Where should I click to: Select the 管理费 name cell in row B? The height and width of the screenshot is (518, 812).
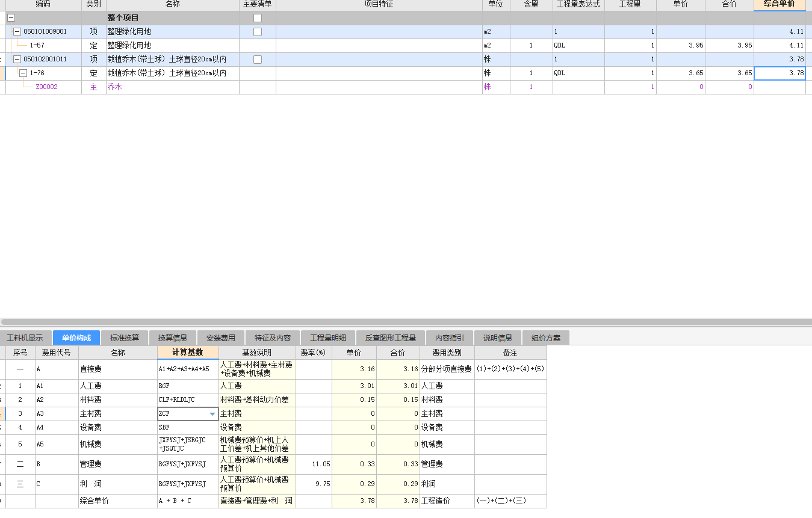[118, 464]
